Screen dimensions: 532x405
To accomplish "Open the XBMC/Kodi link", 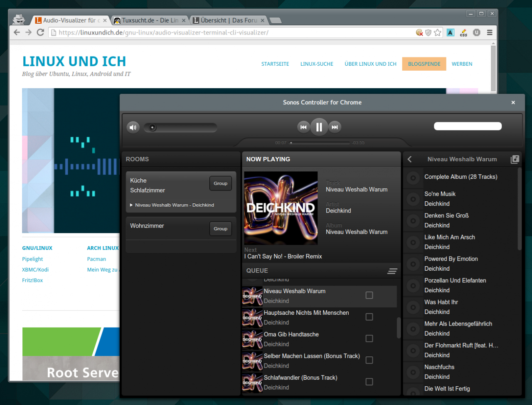I will pos(35,269).
